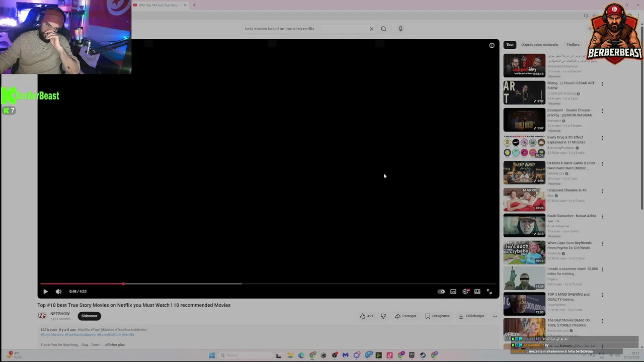This screenshot has width=644, height=362.
Task: Expand the description with afficher plus
Action: (x=115, y=345)
